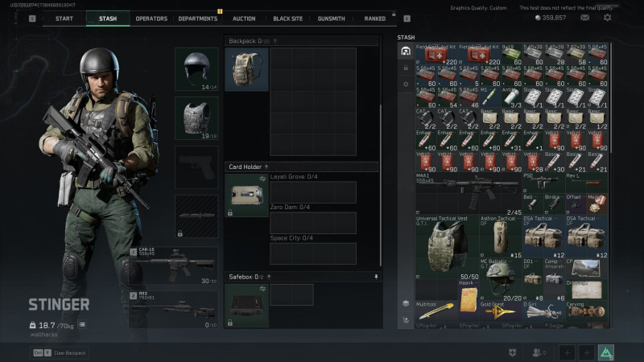This screenshot has height=362, width=644.
Task: Click the Safebox case icon
Action: click(246, 306)
